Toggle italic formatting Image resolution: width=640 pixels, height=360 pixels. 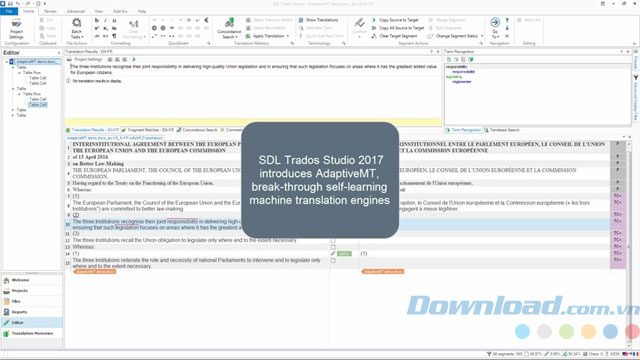coord(105,20)
